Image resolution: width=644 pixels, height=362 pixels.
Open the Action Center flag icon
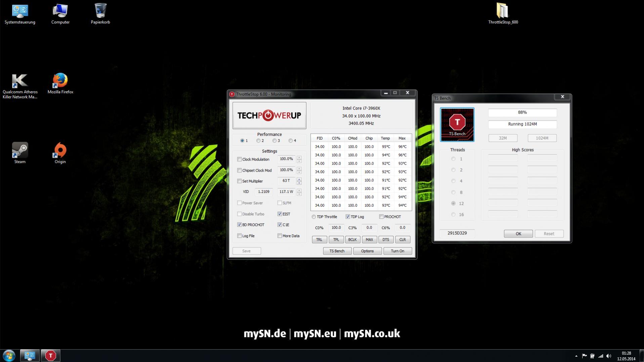pos(584,356)
